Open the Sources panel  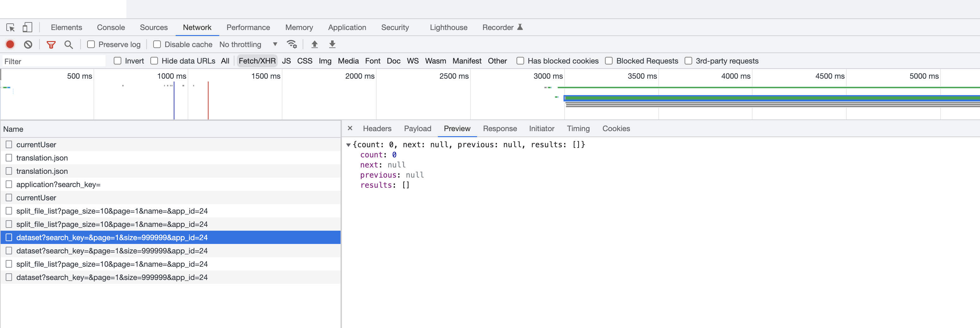point(154,27)
